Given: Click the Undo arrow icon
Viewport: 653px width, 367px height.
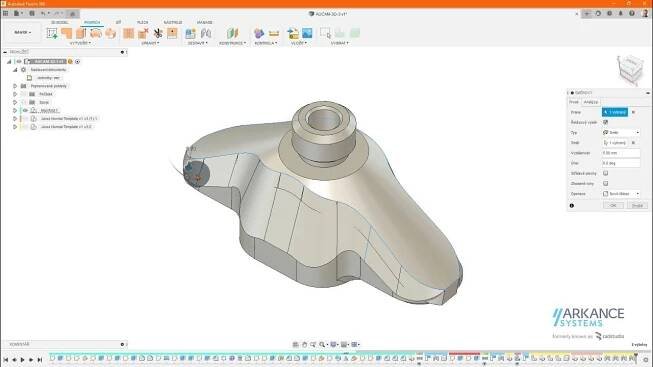Looking at the screenshot, I should (43, 13).
